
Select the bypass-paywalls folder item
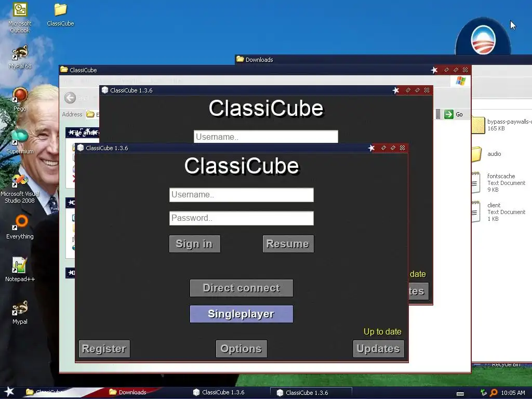501,125
